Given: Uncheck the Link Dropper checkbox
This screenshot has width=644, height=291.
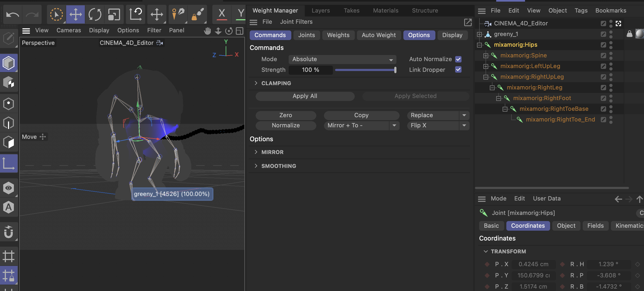Looking at the screenshot, I should [458, 70].
